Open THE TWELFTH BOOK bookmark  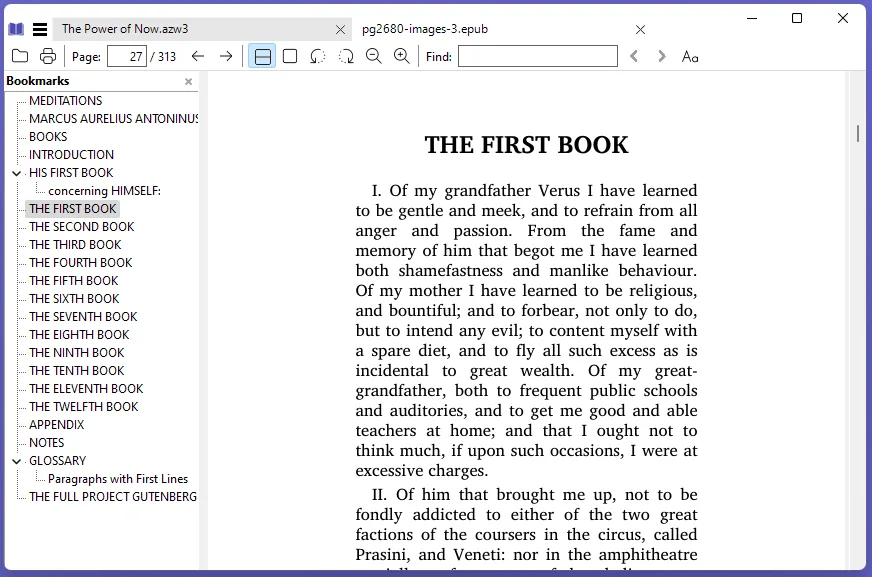click(83, 407)
